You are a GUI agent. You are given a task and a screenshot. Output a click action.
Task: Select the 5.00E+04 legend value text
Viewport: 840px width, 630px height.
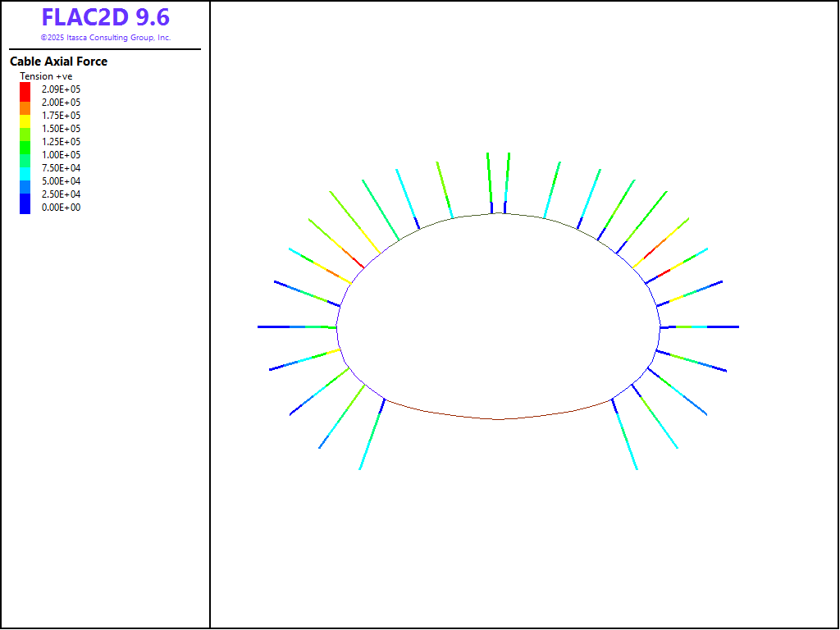click(61, 181)
